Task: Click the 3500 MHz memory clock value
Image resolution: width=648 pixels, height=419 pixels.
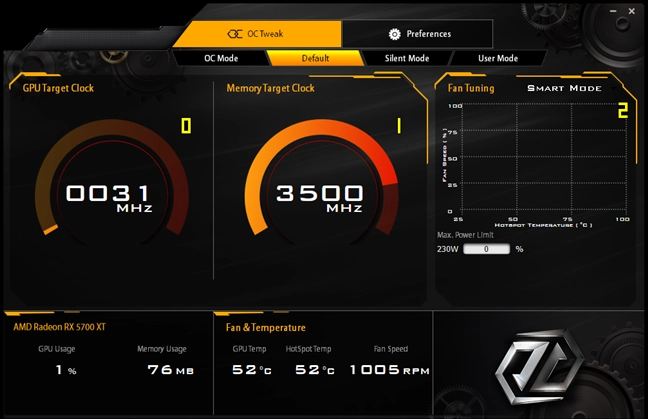Action: [x=319, y=198]
